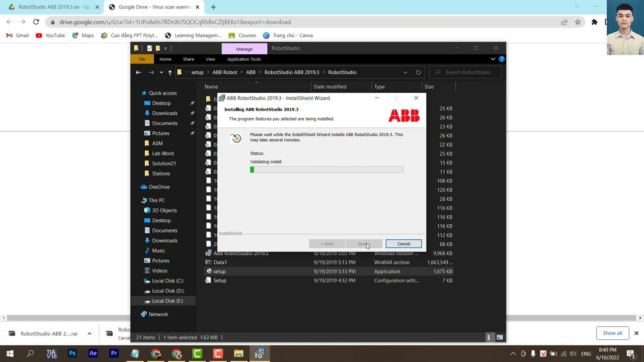Click the share page icon in address bar

[x=564, y=22]
